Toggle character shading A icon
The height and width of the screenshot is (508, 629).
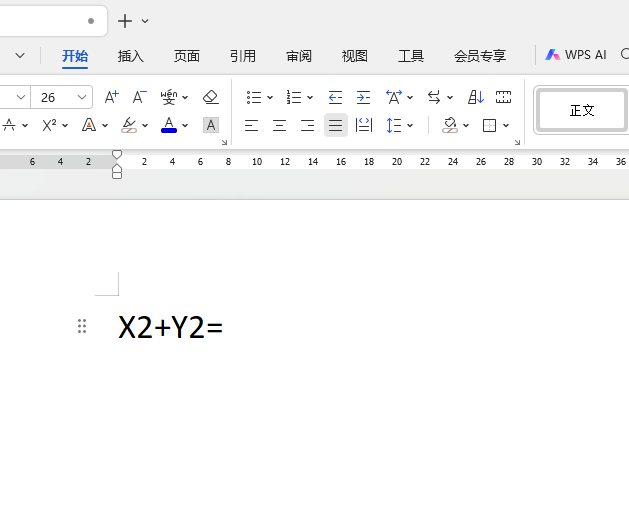[211, 125]
